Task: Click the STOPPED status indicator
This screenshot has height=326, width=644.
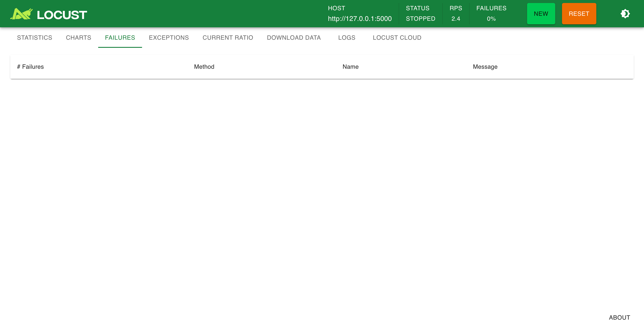Action: [x=420, y=19]
